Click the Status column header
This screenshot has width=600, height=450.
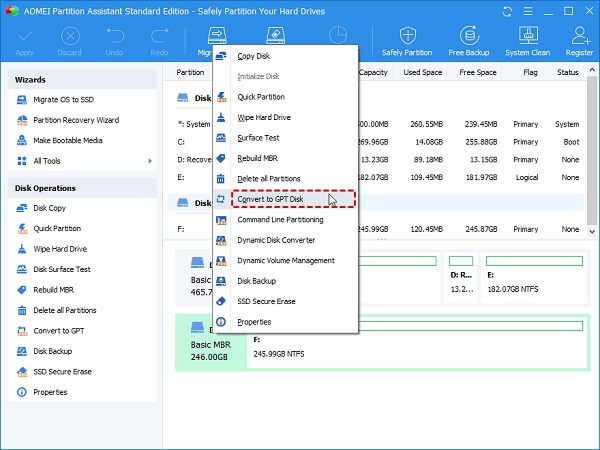click(567, 72)
